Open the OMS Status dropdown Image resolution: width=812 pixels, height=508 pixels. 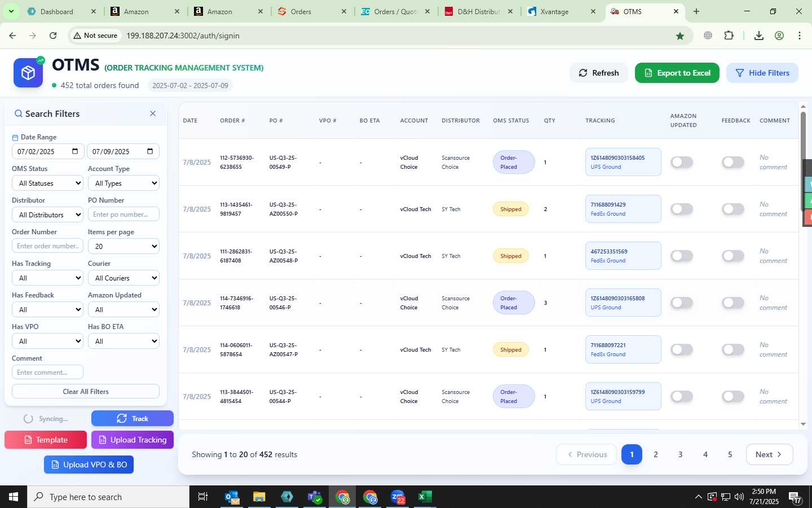(47, 183)
